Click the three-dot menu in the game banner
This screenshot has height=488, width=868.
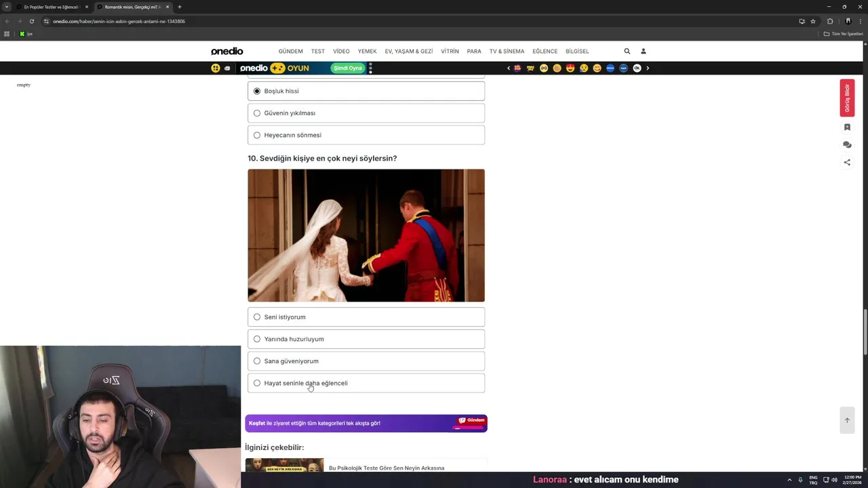[x=370, y=68]
